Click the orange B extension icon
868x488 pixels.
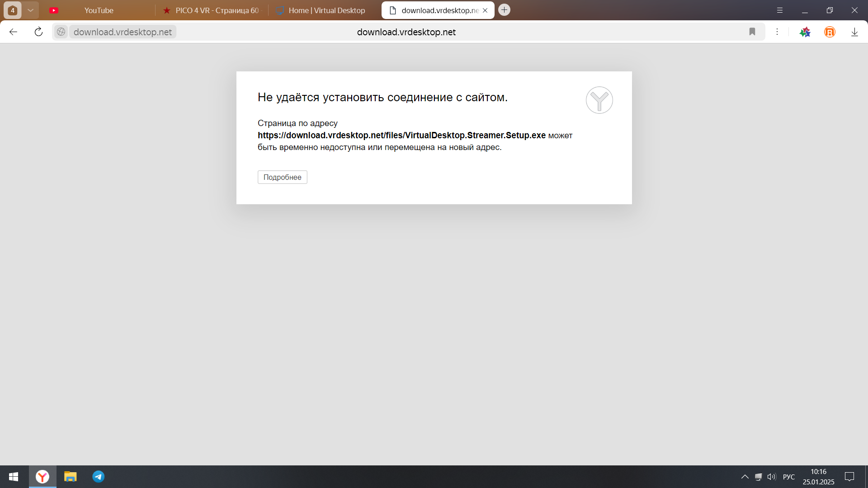click(830, 32)
